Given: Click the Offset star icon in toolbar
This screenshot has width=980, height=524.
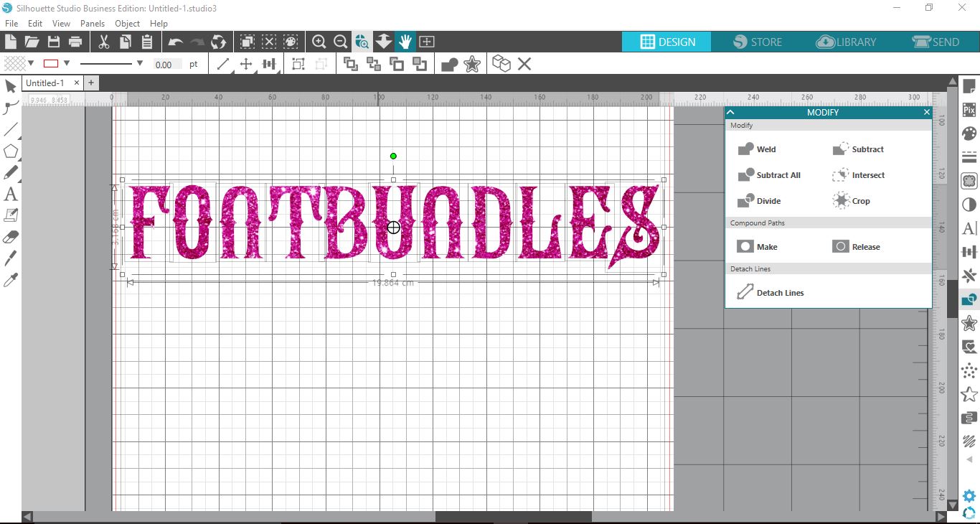Looking at the screenshot, I should coord(472,65).
